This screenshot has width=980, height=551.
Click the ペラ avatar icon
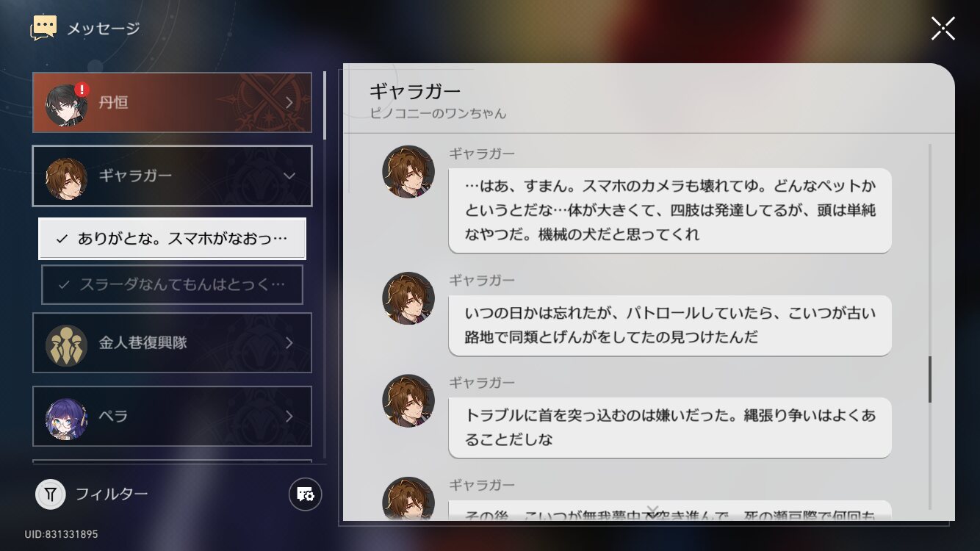[x=67, y=418]
